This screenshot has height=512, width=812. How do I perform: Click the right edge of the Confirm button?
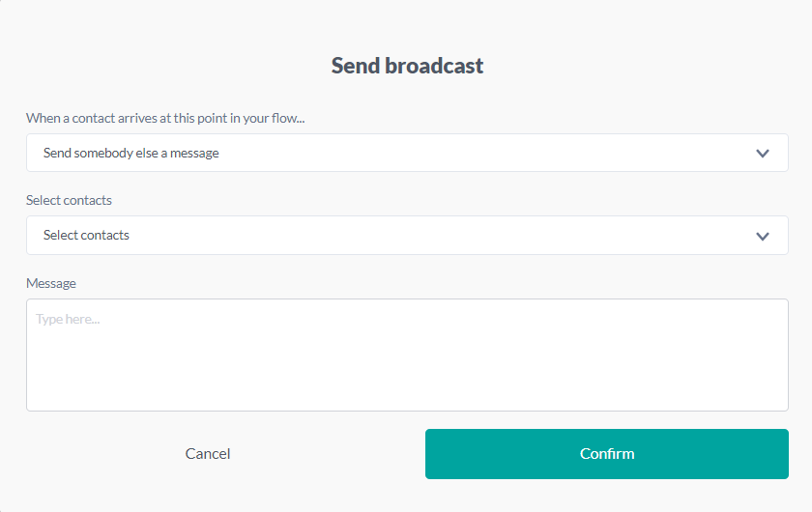click(773, 454)
